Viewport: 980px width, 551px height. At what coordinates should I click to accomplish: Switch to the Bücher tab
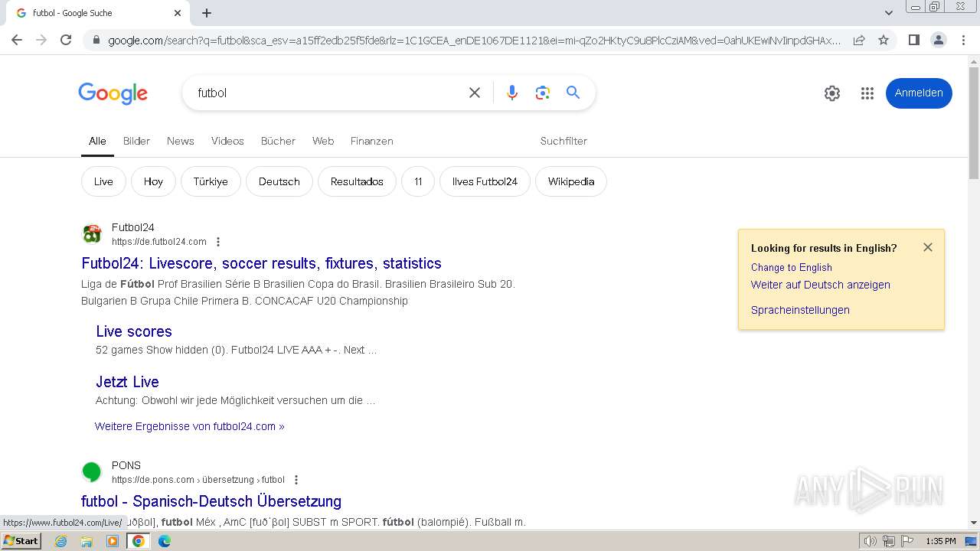278,141
